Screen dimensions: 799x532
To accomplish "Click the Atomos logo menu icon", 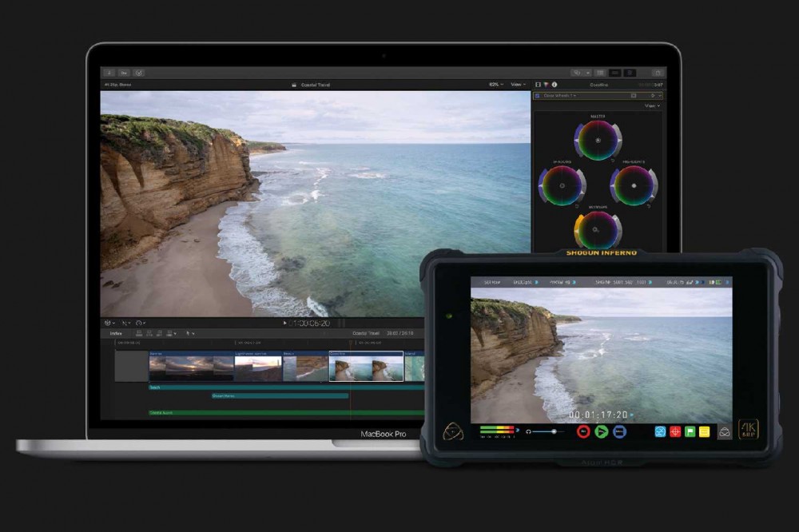I will [454, 431].
